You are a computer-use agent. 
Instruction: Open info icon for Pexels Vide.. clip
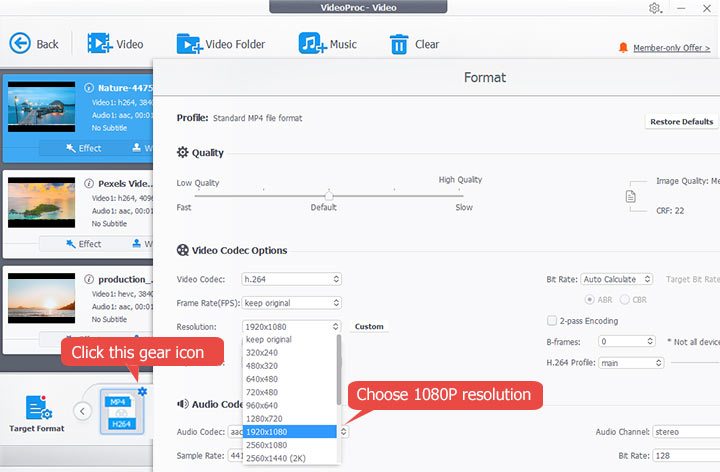[89, 183]
